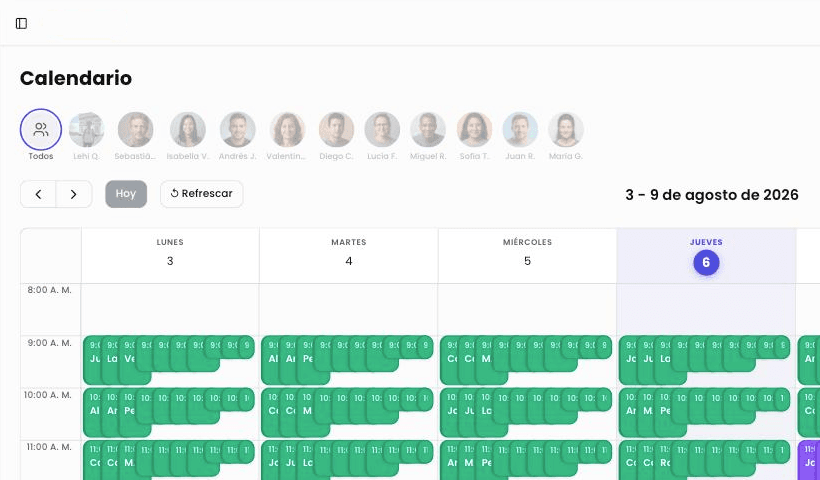The height and width of the screenshot is (480, 820).
Task: Open Monday 11:00 appointment starting 'M.'
Action: [128, 460]
